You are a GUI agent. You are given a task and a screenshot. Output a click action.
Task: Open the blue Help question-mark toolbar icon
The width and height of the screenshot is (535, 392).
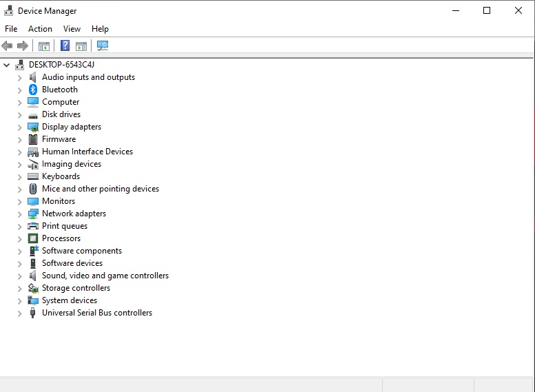(x=65, y=45)
